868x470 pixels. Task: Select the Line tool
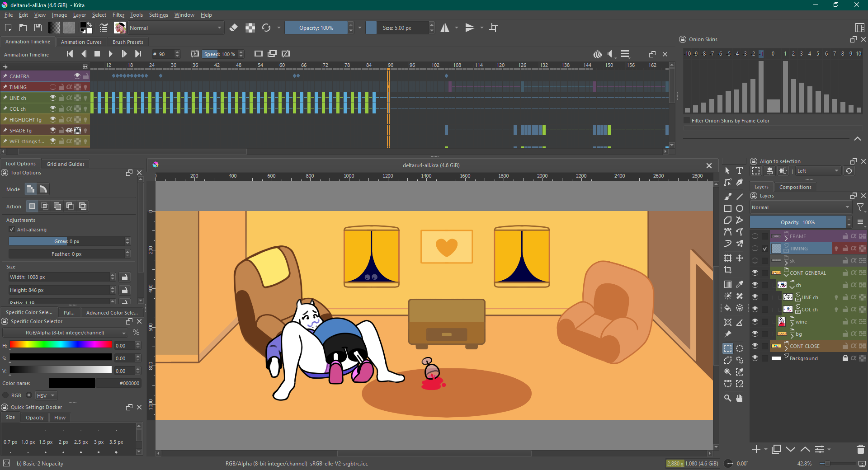740,197
